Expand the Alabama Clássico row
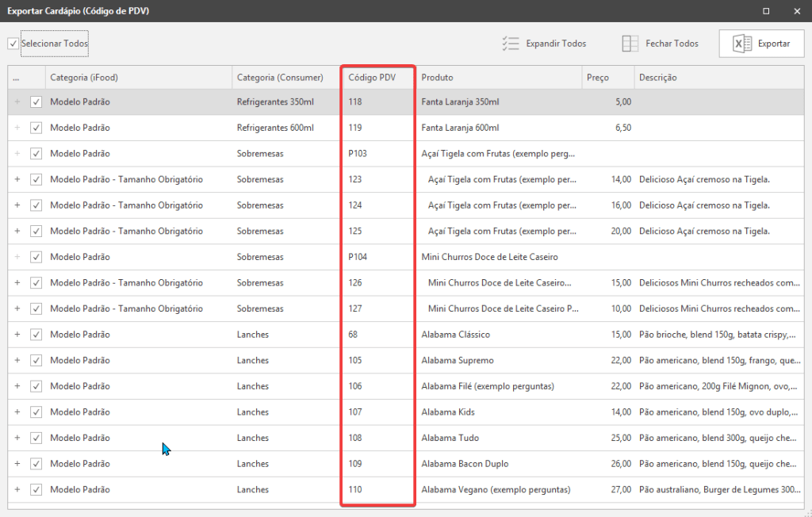812x517 pixels. [x=17, y=335]
